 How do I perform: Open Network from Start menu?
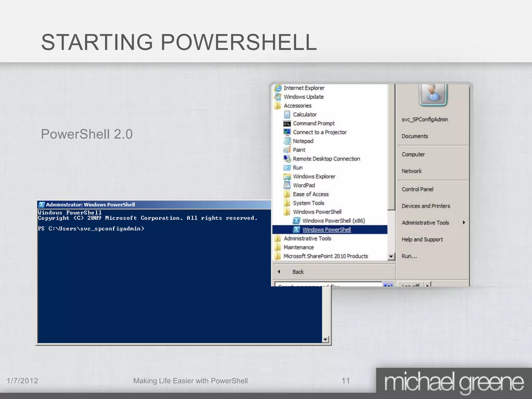pos(411,171)
